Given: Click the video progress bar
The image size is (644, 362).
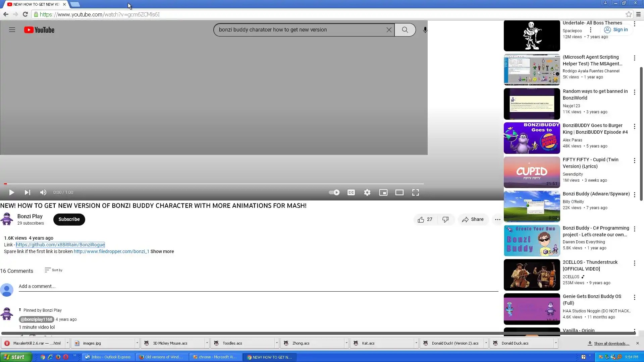Looking at the screenshot, I should tap(215, 184).
